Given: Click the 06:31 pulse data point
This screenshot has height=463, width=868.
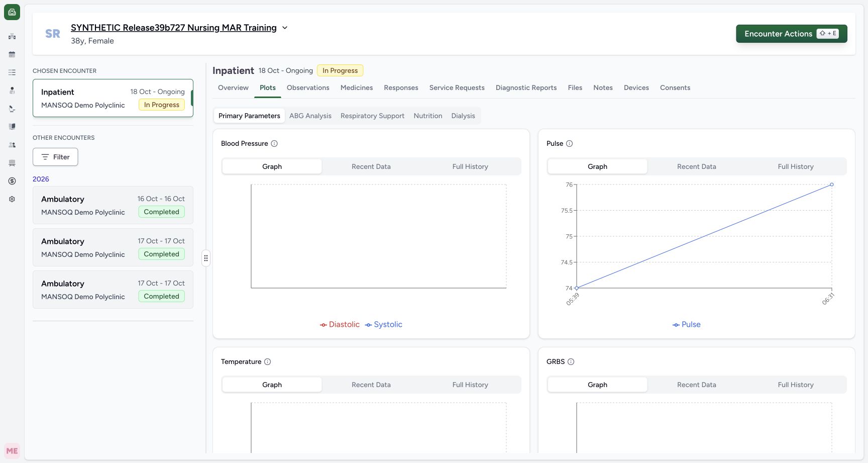Looking at the screenshot, I should [832, 184].
